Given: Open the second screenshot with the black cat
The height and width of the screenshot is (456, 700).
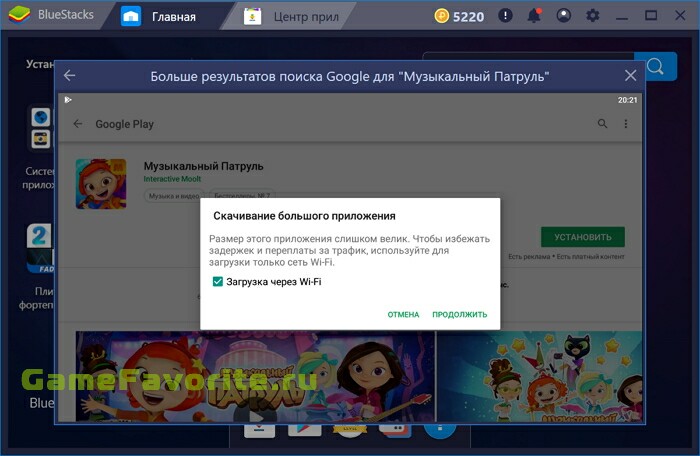Looking at the screenshot, I should [x=539, y=377].
